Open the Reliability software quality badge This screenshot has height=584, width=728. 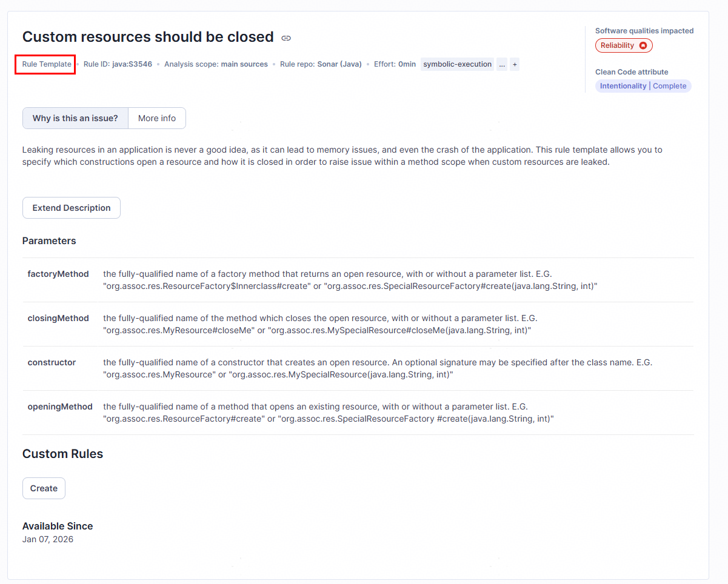point(624,45)
